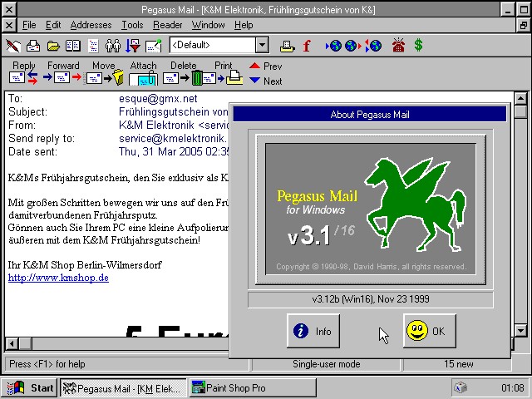Open the Window menu
The image size is (532, 399).
pos(209,25)
